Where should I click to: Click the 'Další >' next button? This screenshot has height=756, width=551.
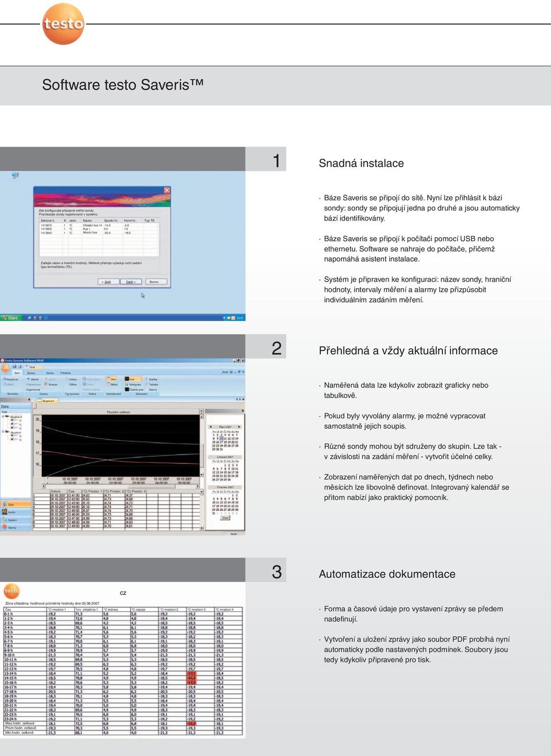point(131,282)
